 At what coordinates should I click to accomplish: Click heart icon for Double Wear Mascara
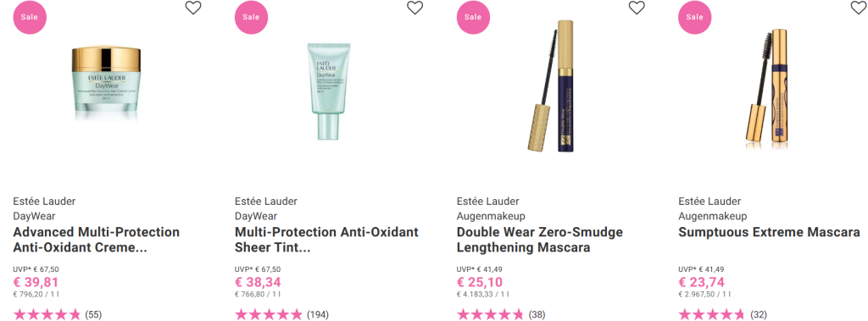tap(637, 8)
